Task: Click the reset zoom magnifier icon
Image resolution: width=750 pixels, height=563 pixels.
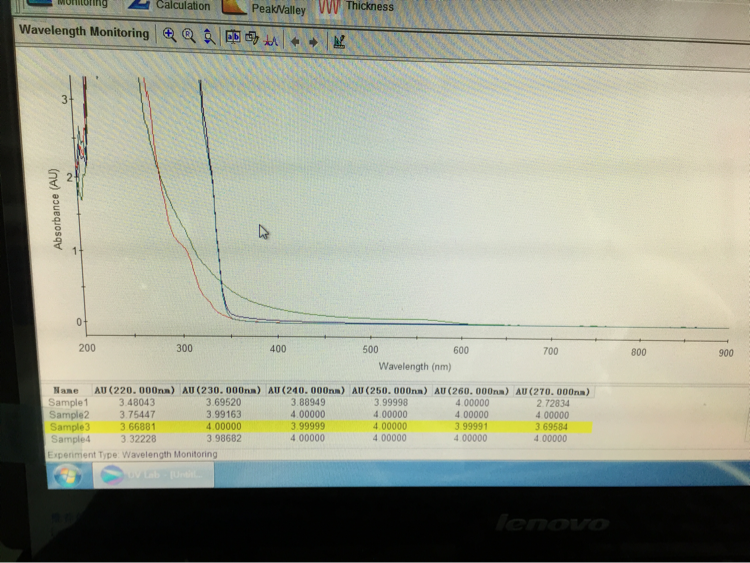Action: pyautogui.click(x=189, y=36)
